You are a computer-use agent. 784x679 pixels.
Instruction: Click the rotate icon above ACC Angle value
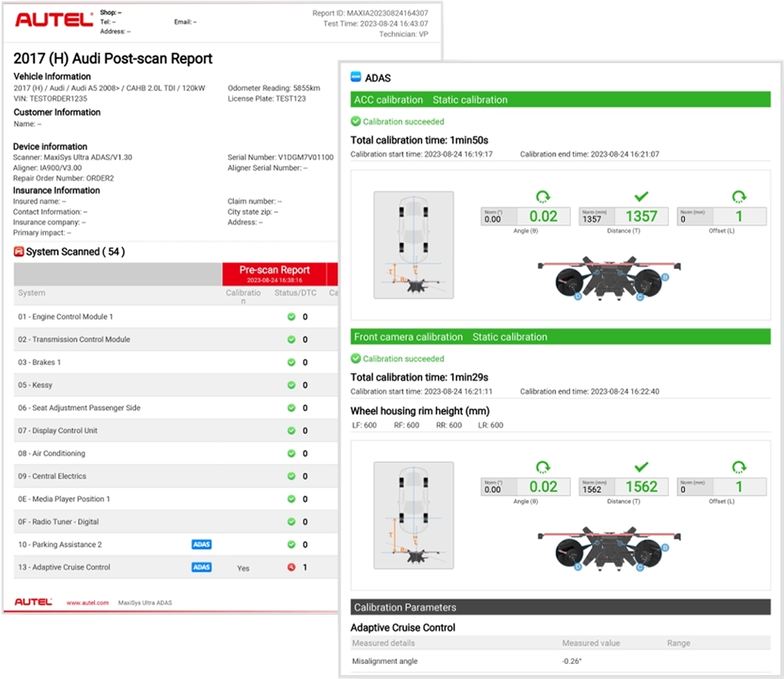(x=543, y=197)
